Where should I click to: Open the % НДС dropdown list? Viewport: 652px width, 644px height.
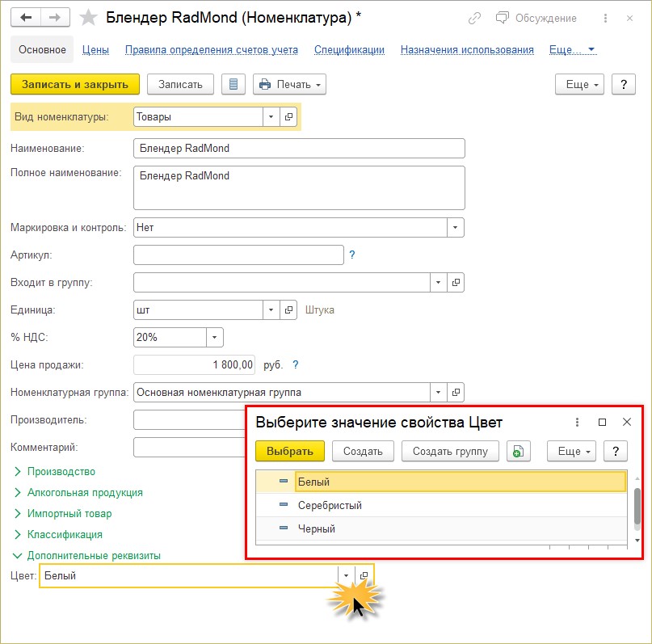tap(214, 337)
